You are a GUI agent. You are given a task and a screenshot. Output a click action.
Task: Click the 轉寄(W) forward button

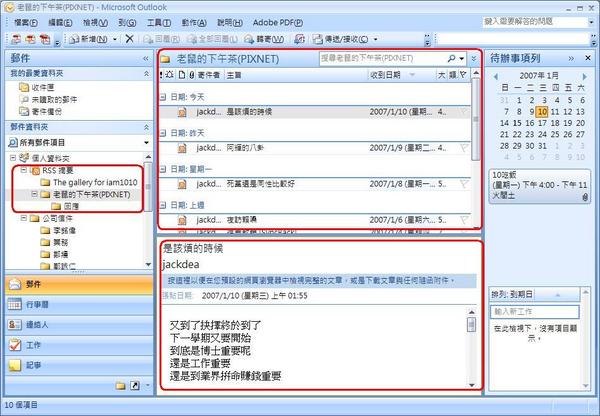coord(264,39)
